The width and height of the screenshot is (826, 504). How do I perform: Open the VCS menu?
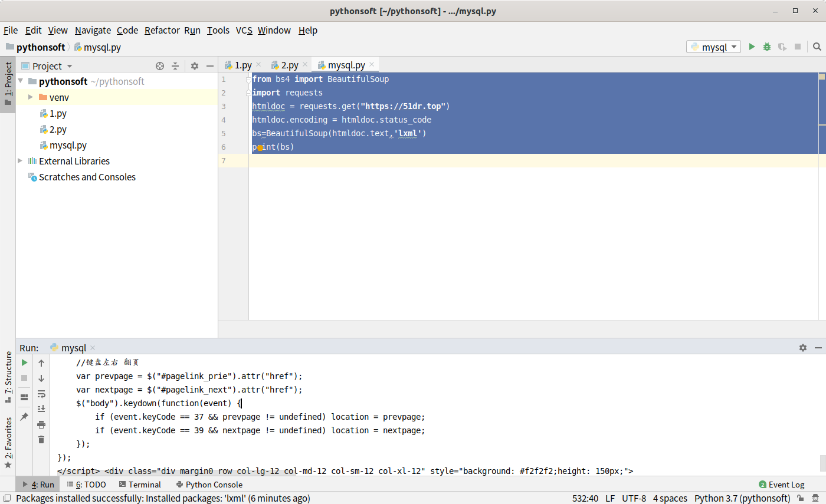(244, 30)
